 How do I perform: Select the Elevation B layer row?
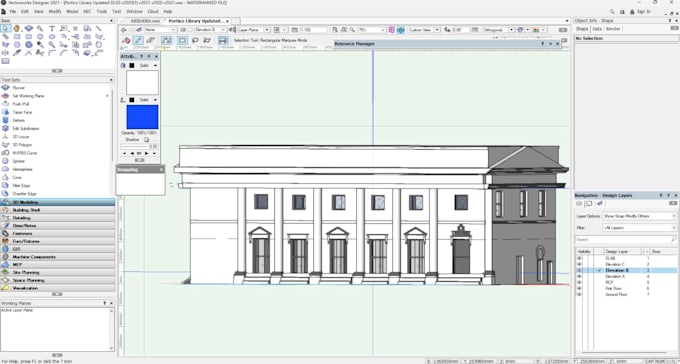pyautogui.click(x=626, y=270)
